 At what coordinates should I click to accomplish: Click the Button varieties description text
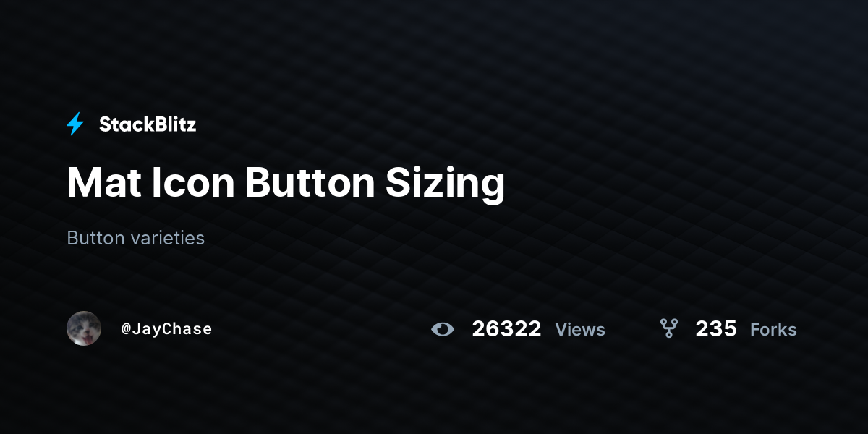point(136,238)
